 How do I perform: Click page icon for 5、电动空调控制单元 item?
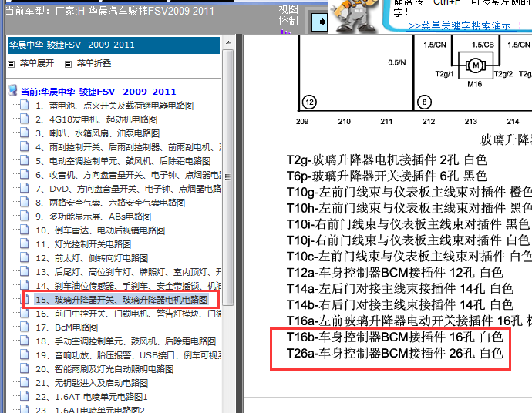(25, 160)
